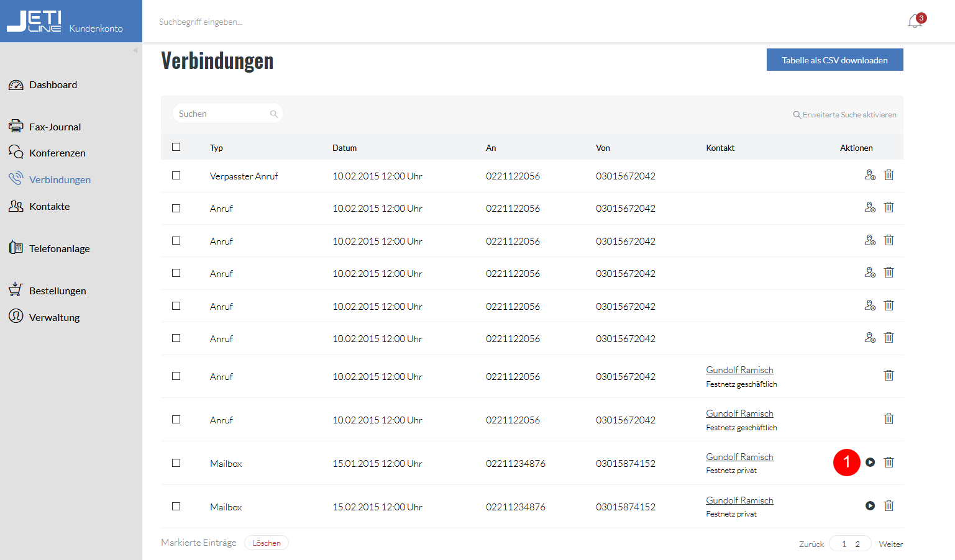Sort by the An column header
This screenshot has width=955, height=560.
491,148
